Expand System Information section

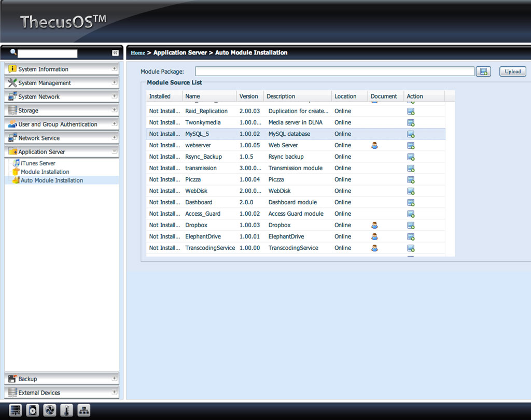[115, 69]
